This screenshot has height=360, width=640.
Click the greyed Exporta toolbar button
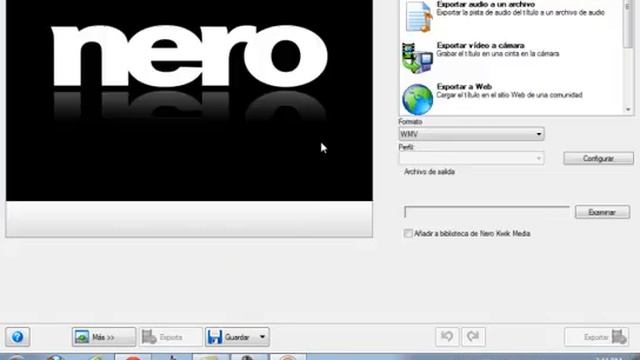click(171, 337)
